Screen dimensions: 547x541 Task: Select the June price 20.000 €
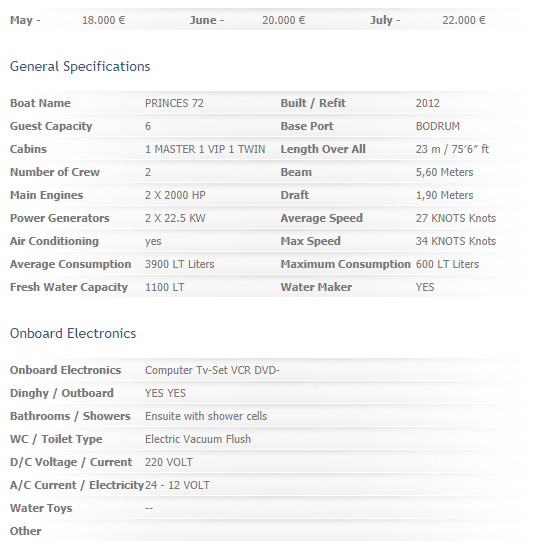284,20
